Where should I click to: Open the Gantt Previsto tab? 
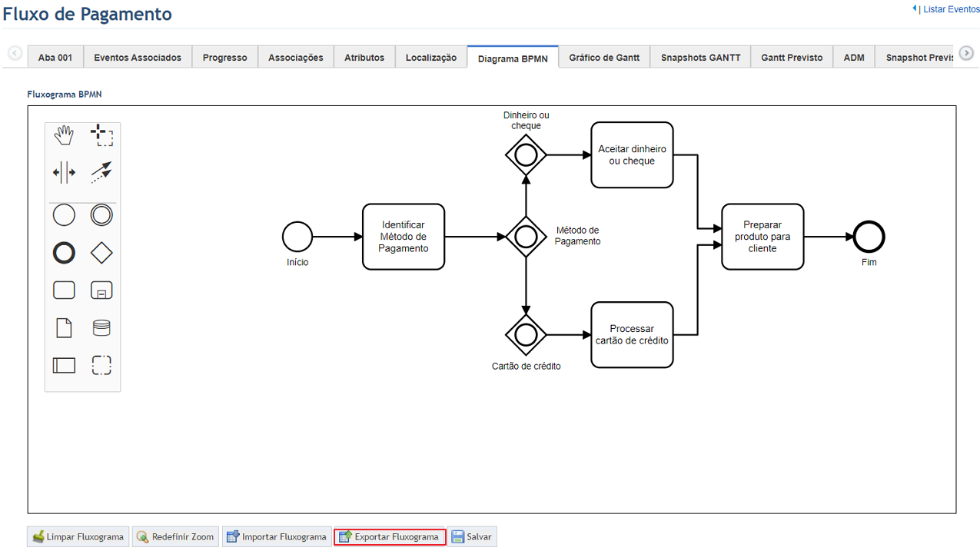[x=792, y=58]
